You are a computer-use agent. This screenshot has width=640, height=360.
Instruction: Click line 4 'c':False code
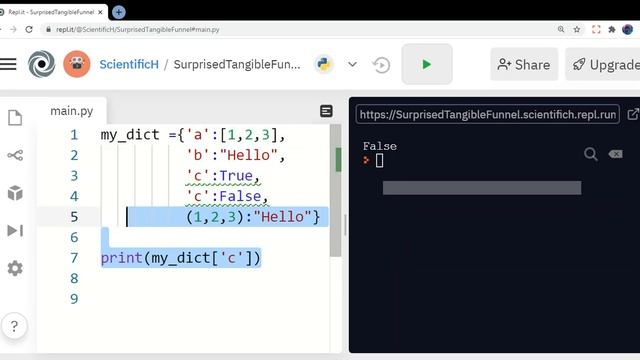click(x=227, y=196)
